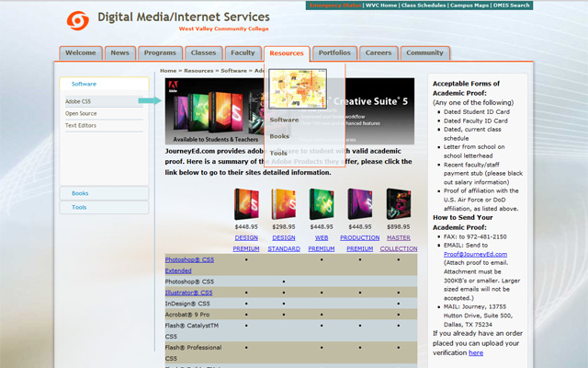Image resolution: width=588 pixels, height=368 pixels.
Task: Open the News tab
Action: pyautogui.click(x=120, y=53)
